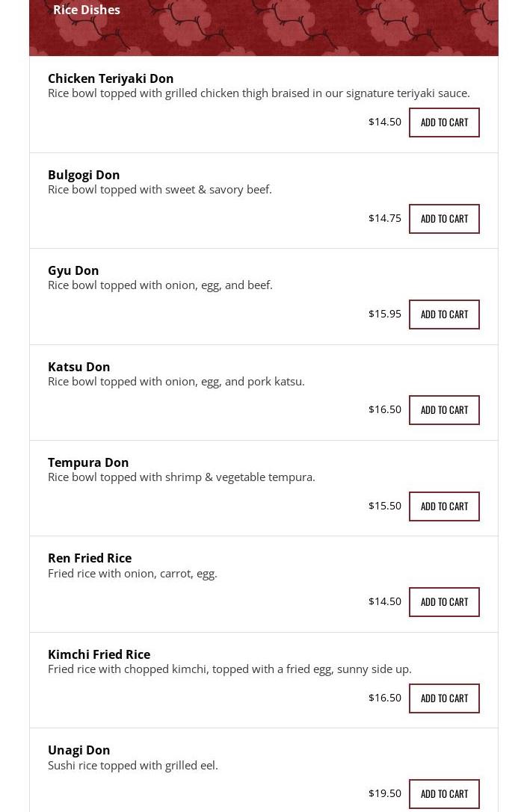This screenshot has width=527, height=812.
Task: Open the Bulgogi Don item title
Action: click(x=84, y=175)
